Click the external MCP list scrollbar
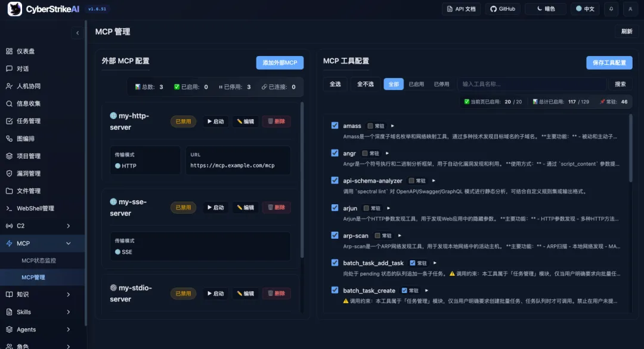644x349 pixels. [302, 180]
